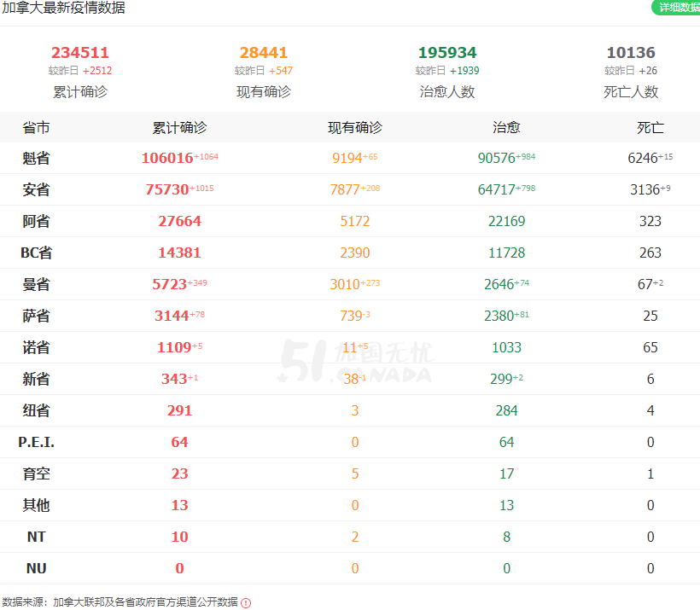Click the BC省 province name
This screenshot has width=700, height=610.
(x=36, y=253)
